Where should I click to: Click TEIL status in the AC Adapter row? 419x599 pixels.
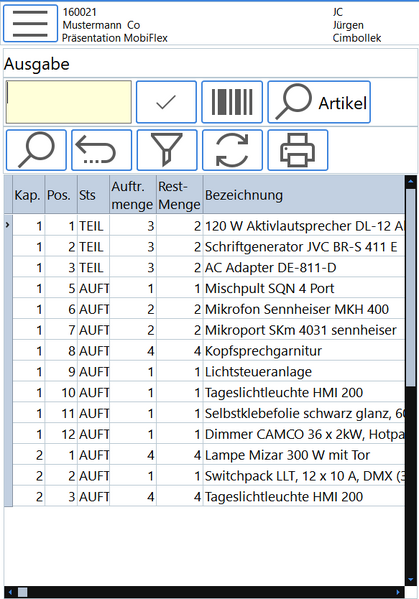(91, 268)
